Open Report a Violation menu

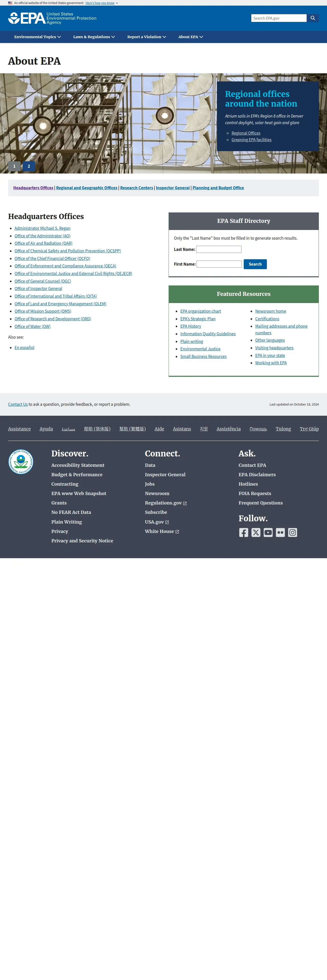[x=146, y=37]
